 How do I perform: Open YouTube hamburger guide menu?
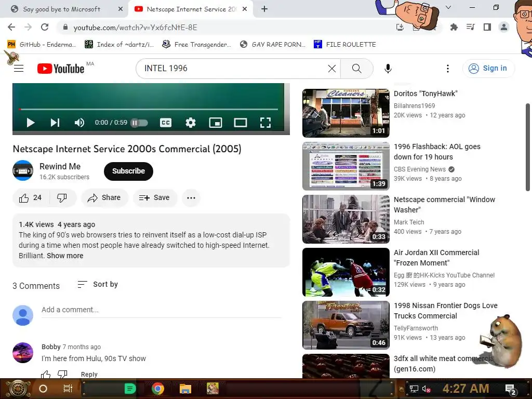19,69
